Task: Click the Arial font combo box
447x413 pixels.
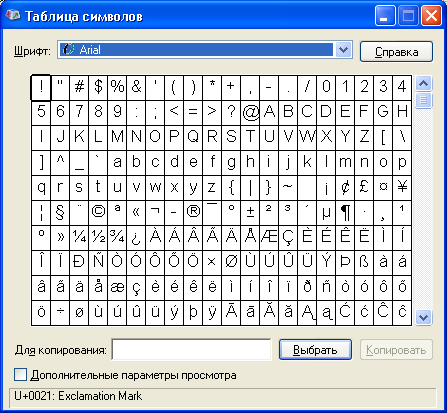Action: tap(205, 50)
